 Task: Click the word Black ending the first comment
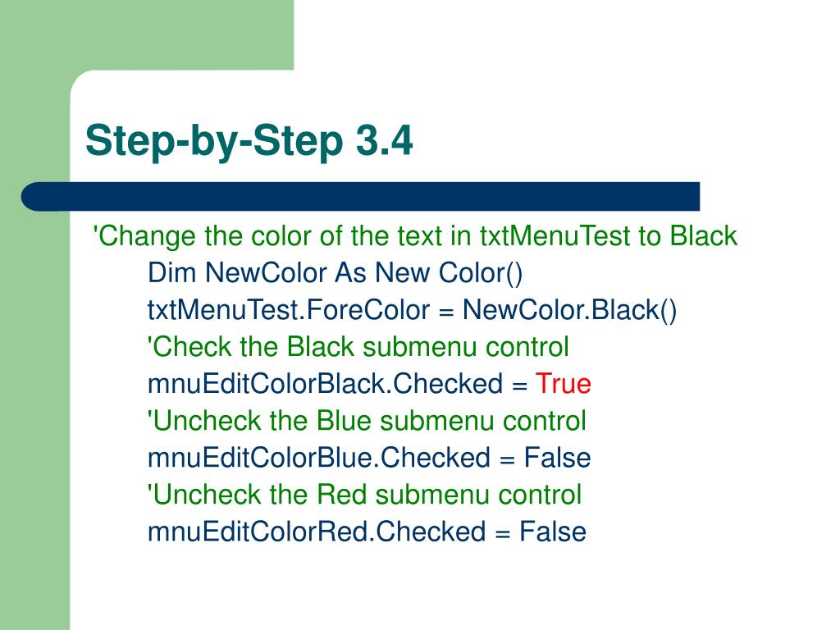703,236
